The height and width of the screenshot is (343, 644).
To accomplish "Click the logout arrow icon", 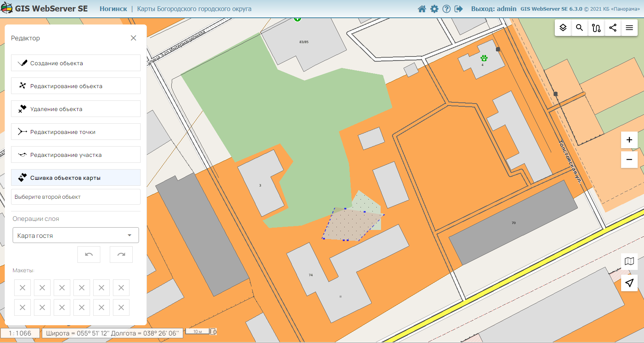I will (458, 9).
